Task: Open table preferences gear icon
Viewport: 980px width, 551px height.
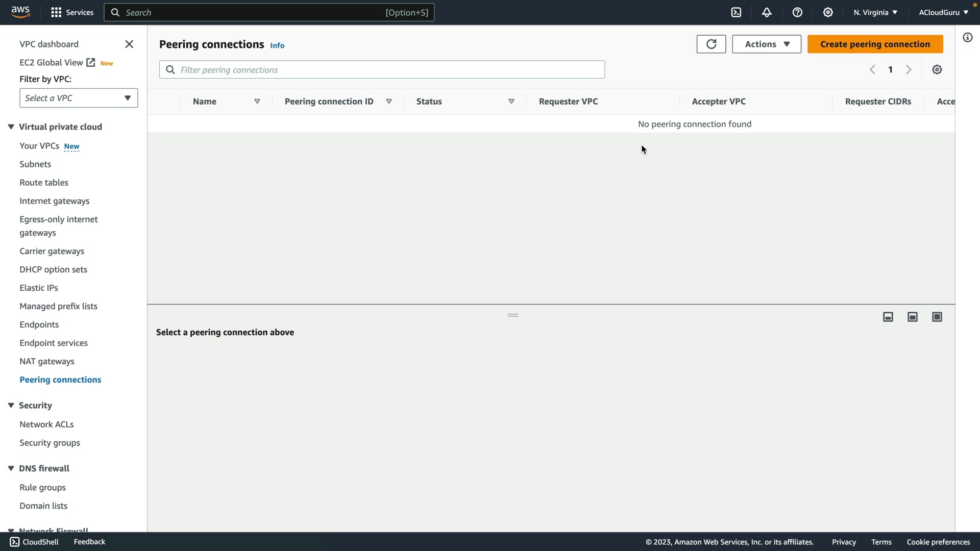Action: coord(937,70)
